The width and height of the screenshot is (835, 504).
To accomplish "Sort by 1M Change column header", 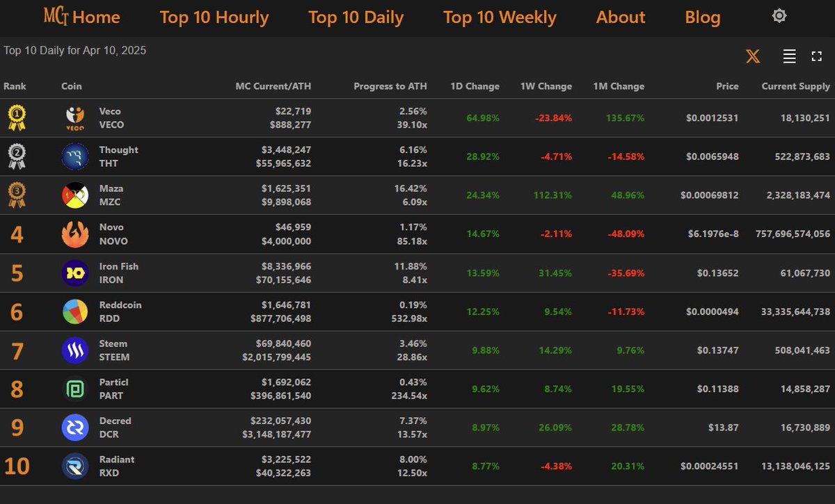I will [x=619, y=86].
